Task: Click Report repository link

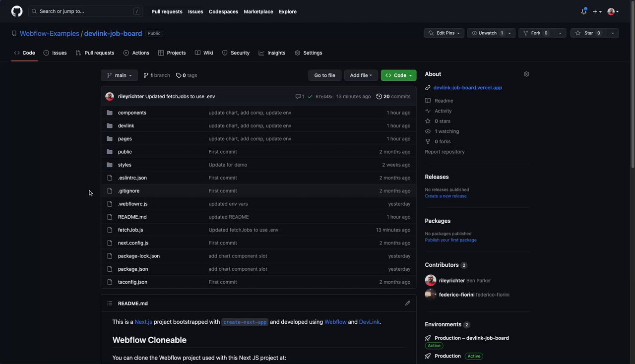Action: pos(445,152)
